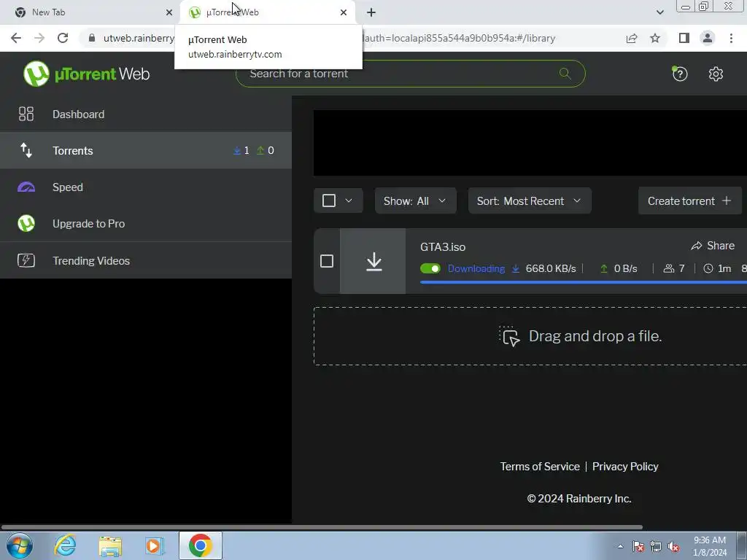Open the help question mark icon

pos(680,74)
